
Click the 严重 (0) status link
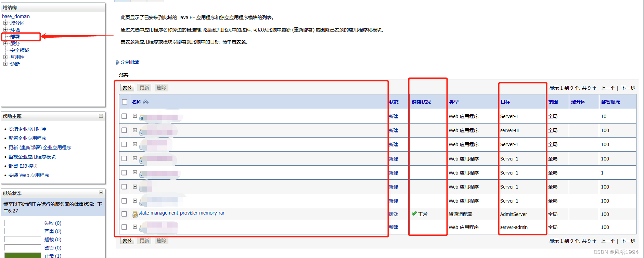pyautogui.click(x=53, y=231)
